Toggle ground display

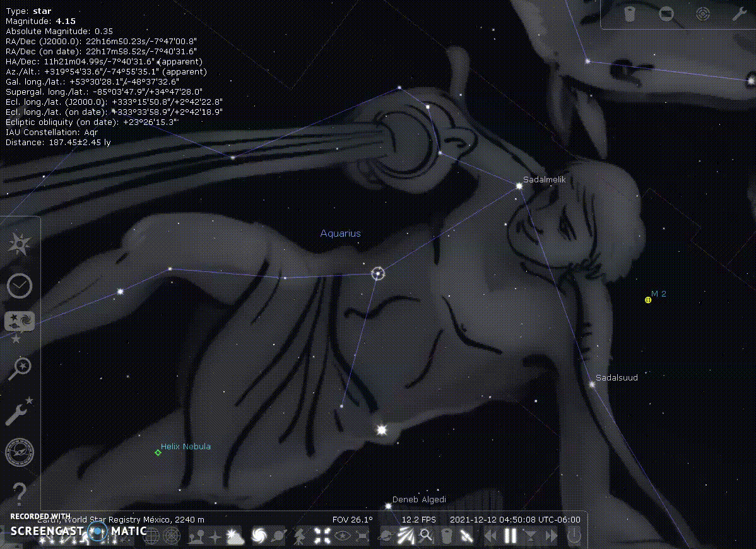(x=196, y=536)
